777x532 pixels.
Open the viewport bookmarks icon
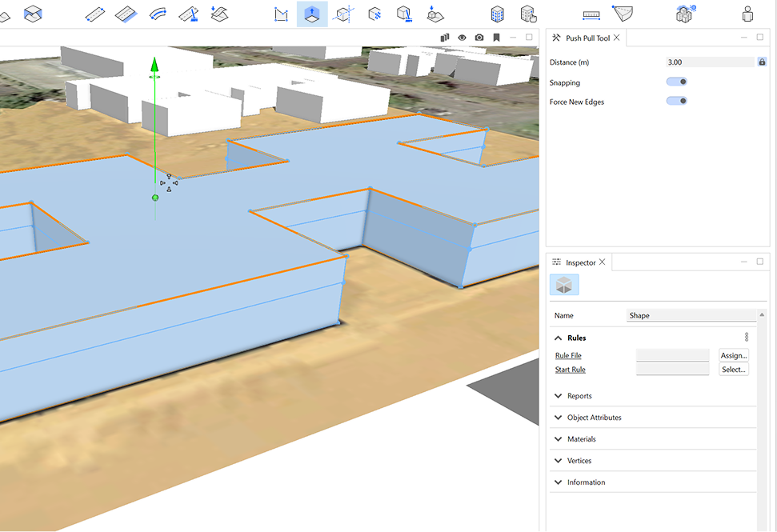pos(496,38)
